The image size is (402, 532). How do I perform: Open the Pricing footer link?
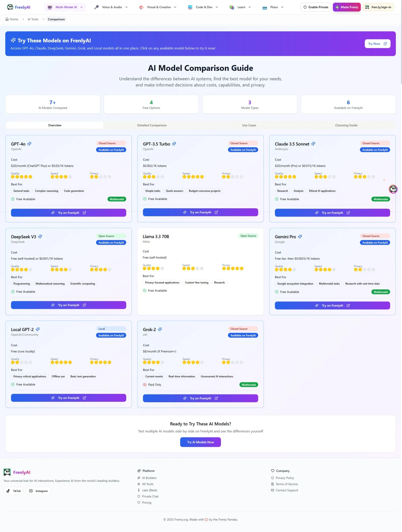coord(146,502)
